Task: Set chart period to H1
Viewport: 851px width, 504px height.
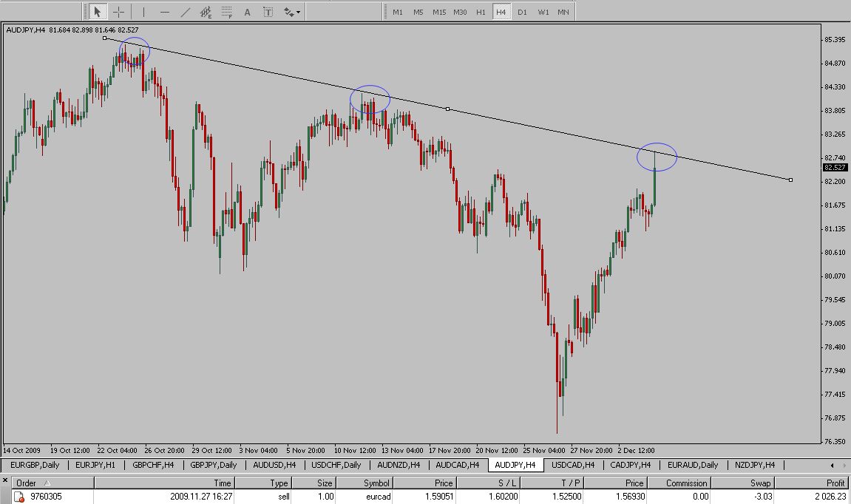Action: pos(481,12)
